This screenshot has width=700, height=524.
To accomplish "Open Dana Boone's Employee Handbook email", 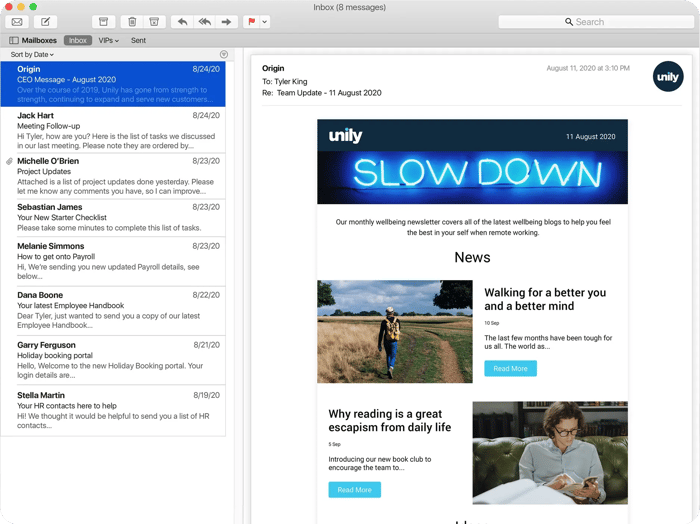I will [113, 310].
